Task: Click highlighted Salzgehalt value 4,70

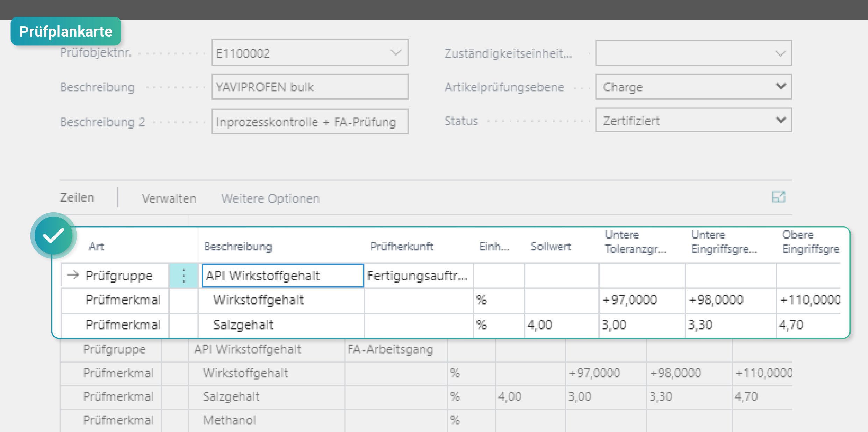Action: pos(809,325)
